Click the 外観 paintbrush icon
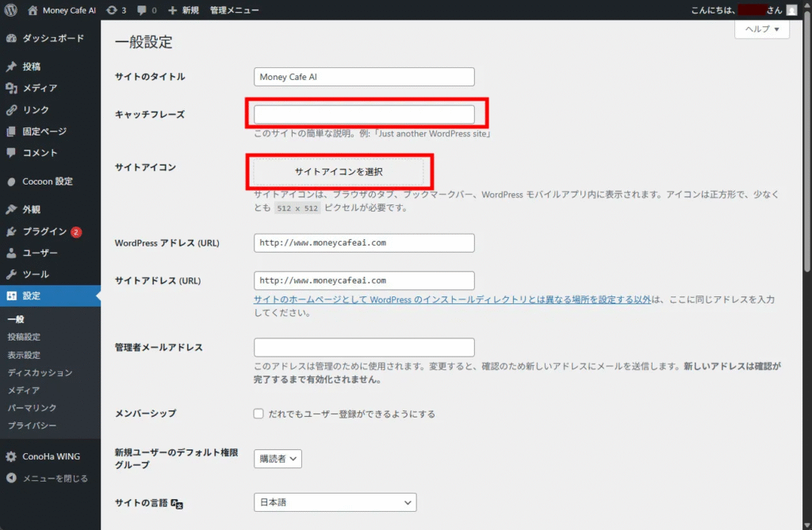 pyautogui.click(x=11, y=209)
